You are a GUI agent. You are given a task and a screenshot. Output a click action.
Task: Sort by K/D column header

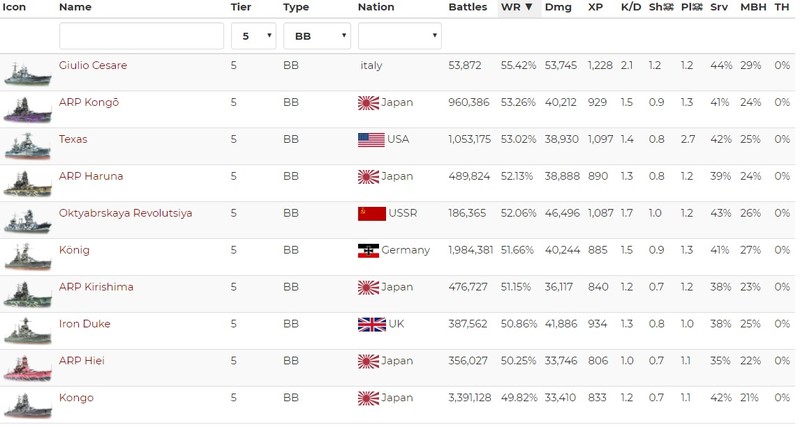(631, 7)
